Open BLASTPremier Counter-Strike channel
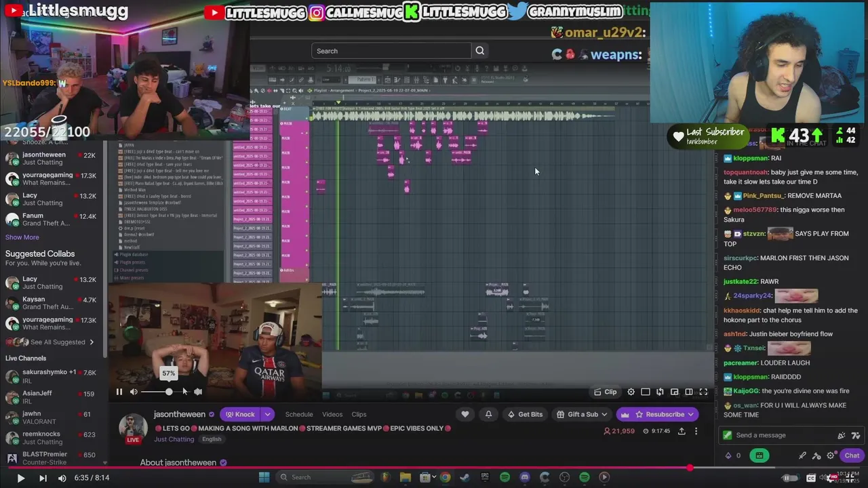Image resolution: width=868 pixels, height=488 pixels. point(51,458)
